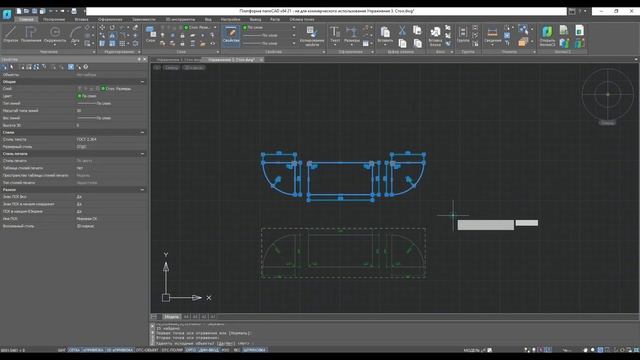Toggle ШТРИХОВКА in status bar
Screen dimensions: 640x360
coord(254,350)
